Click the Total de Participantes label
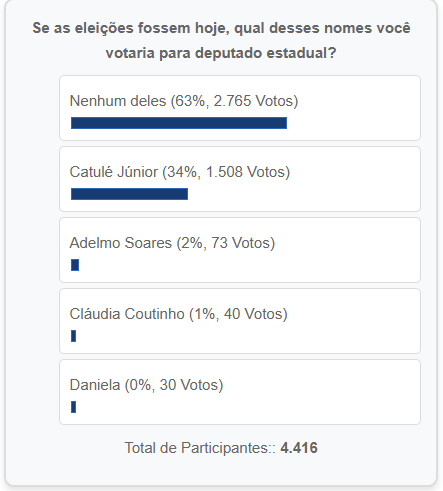This screenshot has height=491, width=443. [x=200, y=448]
